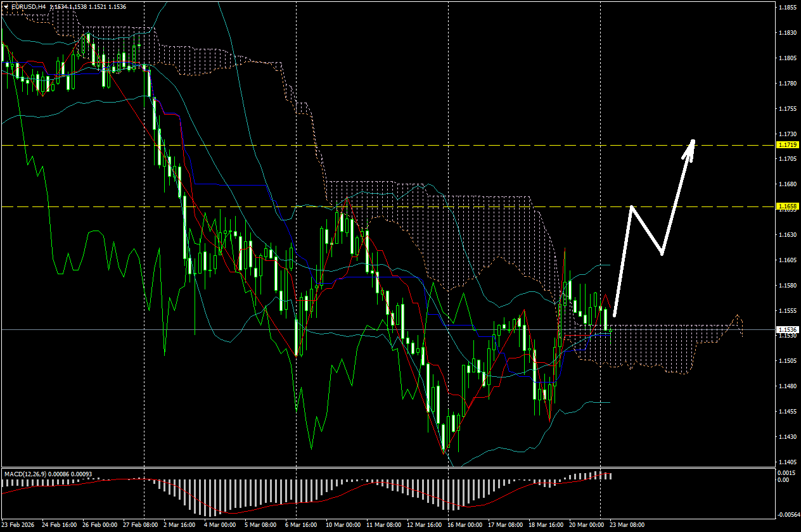Click the 1.1830 value on price scale
Image resolution: width=801 pixels, height=532 pixels.
788,33
